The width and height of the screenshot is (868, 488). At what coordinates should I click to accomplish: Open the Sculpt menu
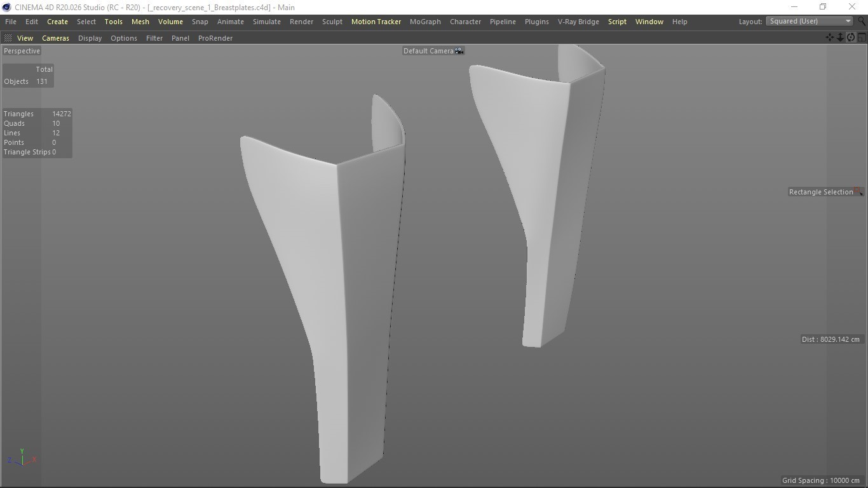pyautogui.click(x=332, y=22)
